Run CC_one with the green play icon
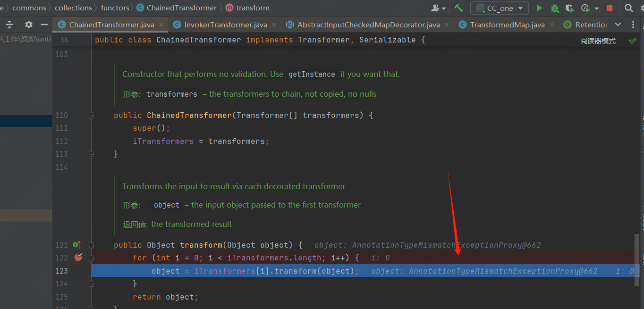The width and height of the screenshot is (644, 309). tap(539, 8)
